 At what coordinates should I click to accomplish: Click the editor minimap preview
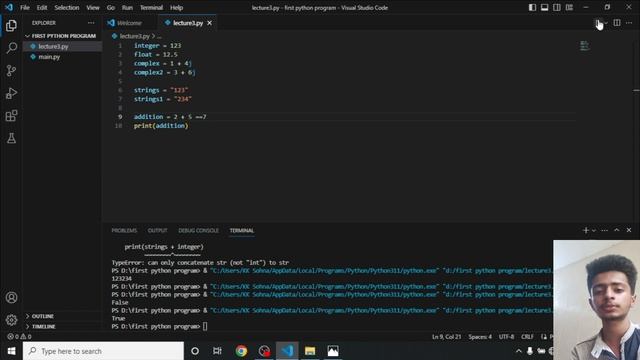tap(584, 46)
